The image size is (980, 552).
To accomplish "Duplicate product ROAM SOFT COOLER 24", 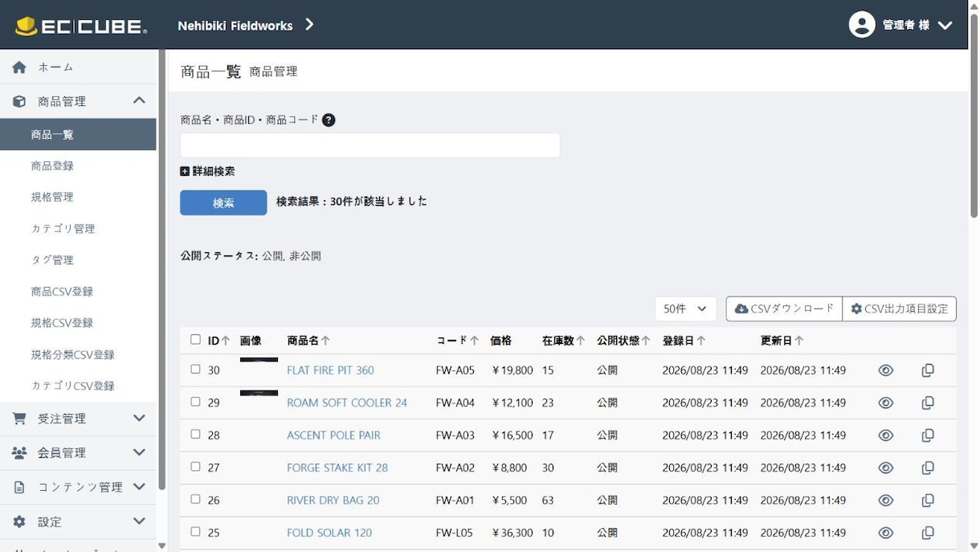I will 928,403.
